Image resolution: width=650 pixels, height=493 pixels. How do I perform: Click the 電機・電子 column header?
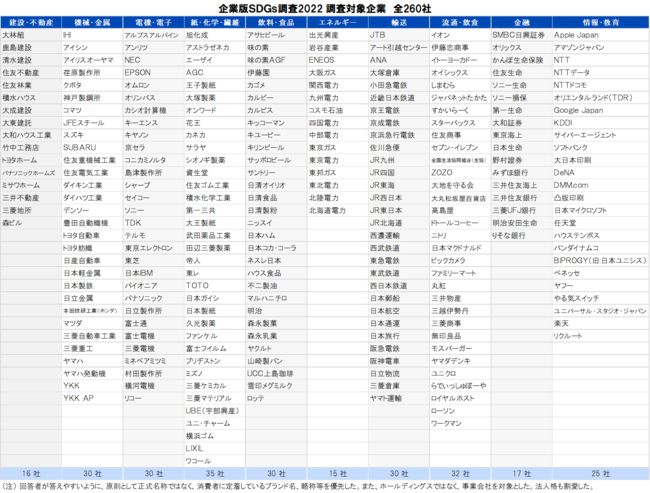153,22
